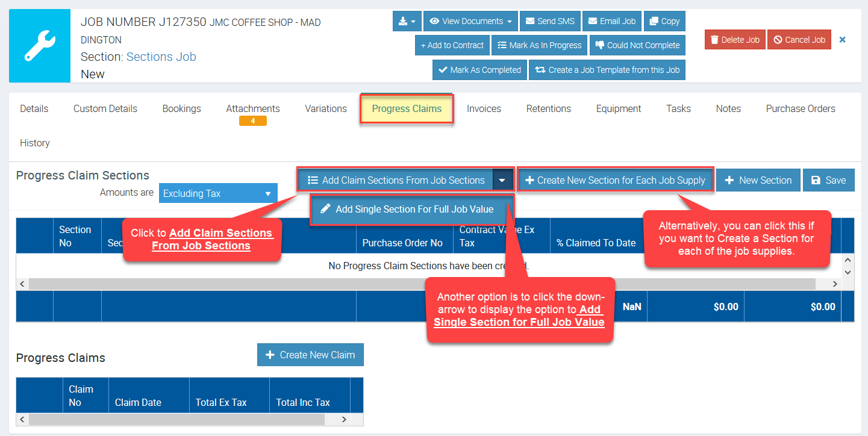Screen dimensions: 868x436
Task: Click the blue wrench job icon
Action: (40, 46)
